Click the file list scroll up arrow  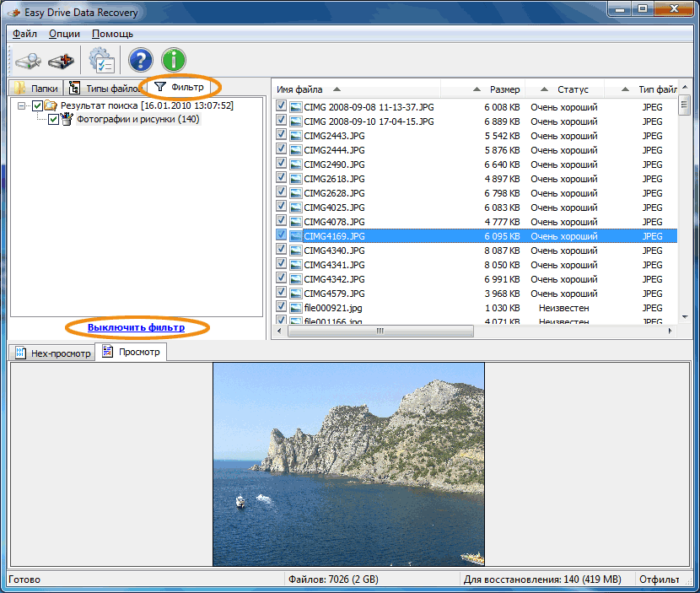(685, 87)
